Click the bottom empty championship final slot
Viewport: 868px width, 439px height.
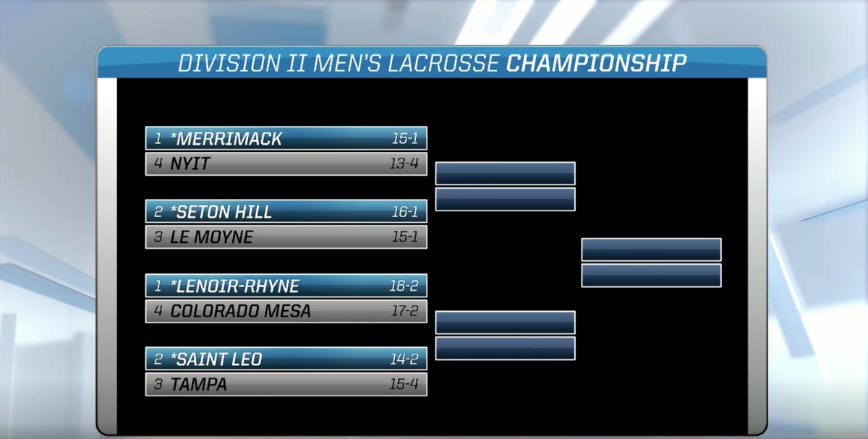point(651,276)
